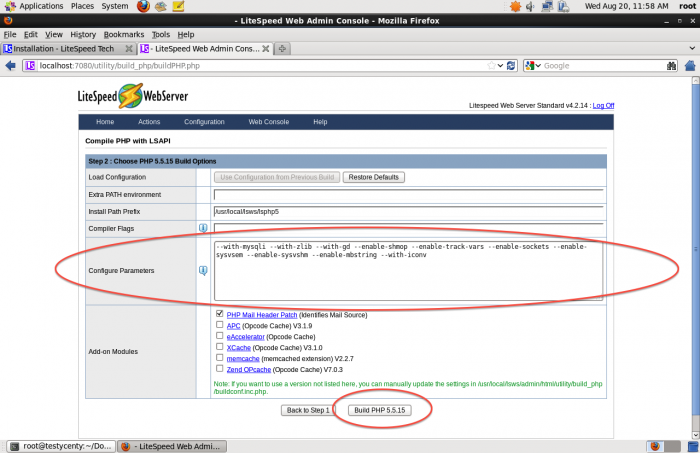
Task: Click the LiteSpeed site identity icon
Action: 30,66
